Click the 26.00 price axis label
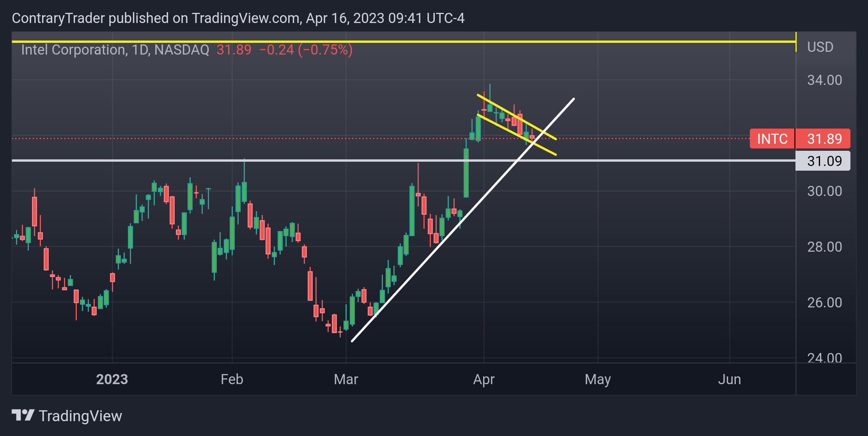This screenshot has height=436, width=868. pos(824,303)
